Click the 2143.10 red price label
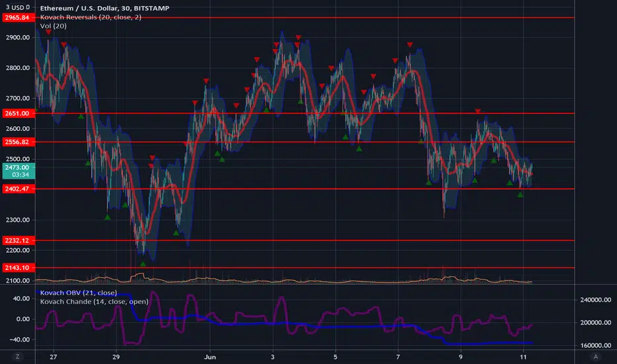This screenshot has width=617, height=364. (x=19, y=267)
